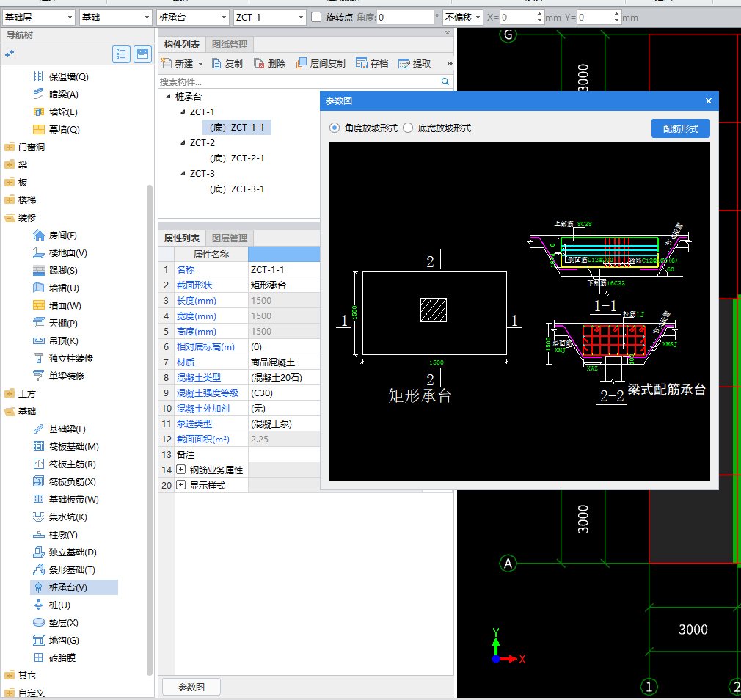Click 层间复制 toolbar button
741x700 pixels.
click(321, 63)
